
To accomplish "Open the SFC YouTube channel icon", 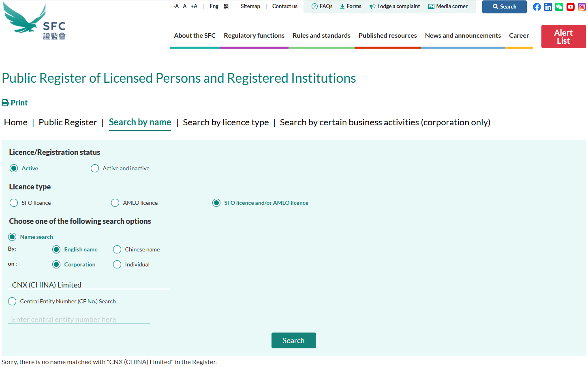I will click(x=571, y=7).
